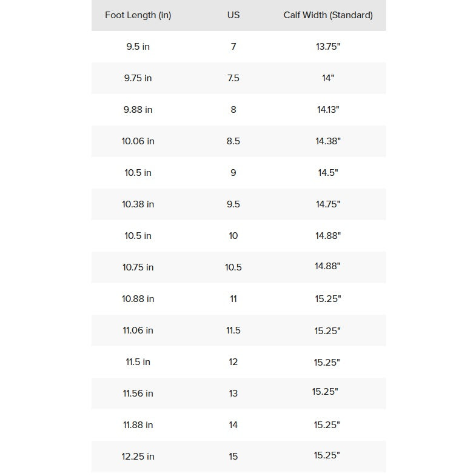Image resolution: width=476 pixels, height=476 pixels.
Task: Select the 14.75" calf width cell
Action: click(x=328, y=204)
